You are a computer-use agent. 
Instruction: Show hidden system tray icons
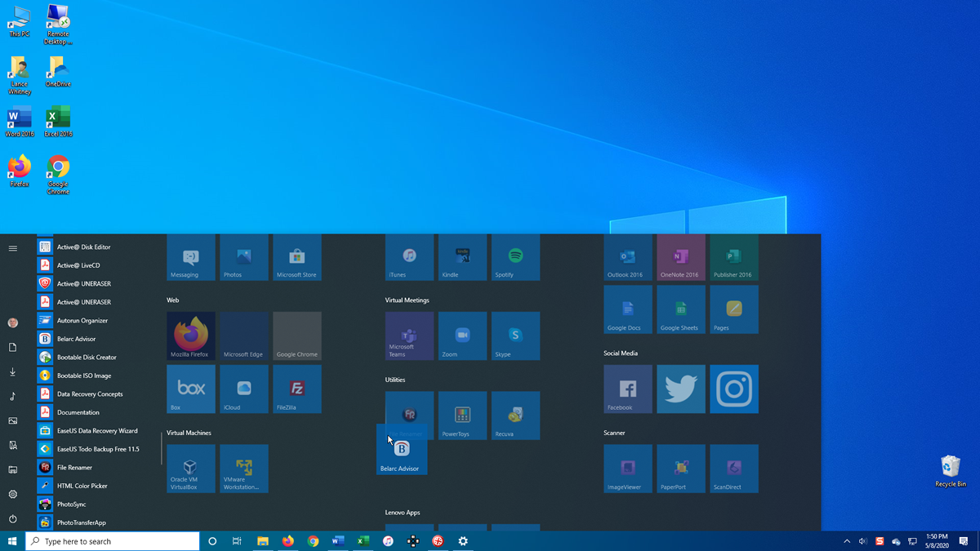tap(847, 541)
